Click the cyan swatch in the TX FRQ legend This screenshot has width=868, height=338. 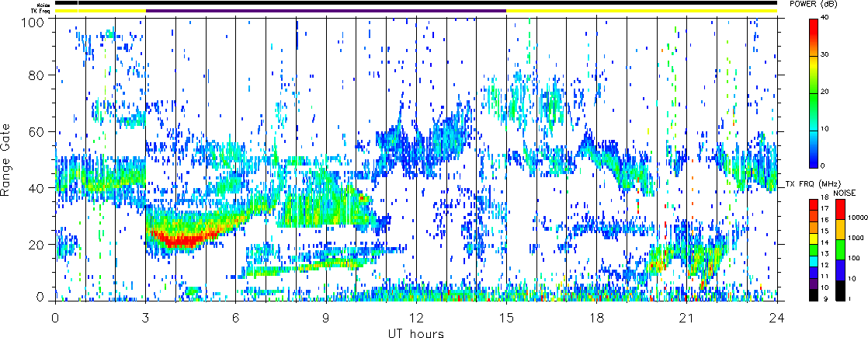pos(814,262)
